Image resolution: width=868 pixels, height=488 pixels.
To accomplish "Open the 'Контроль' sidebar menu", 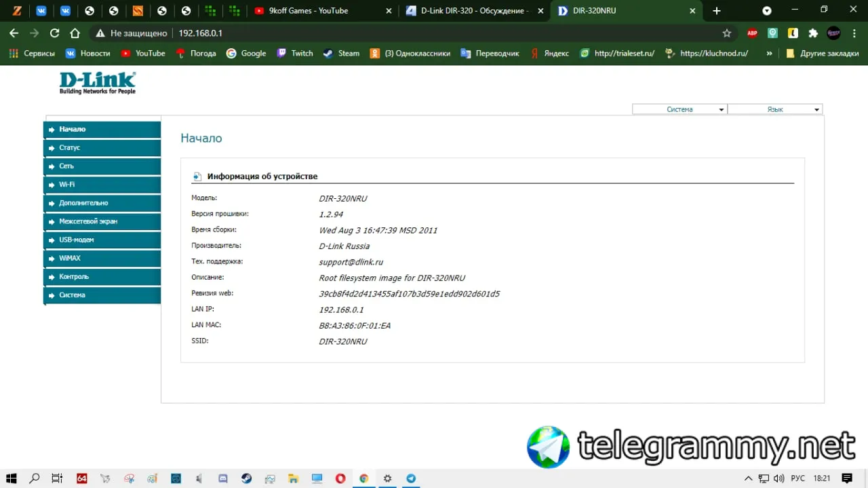I will click(x=102, y=276).
